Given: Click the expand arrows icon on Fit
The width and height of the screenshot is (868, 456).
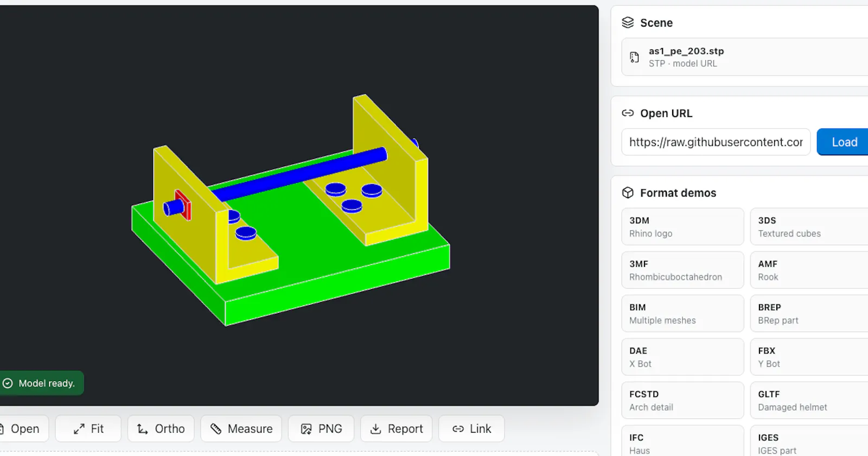Looking at the screenshot, I should (79, 429).
